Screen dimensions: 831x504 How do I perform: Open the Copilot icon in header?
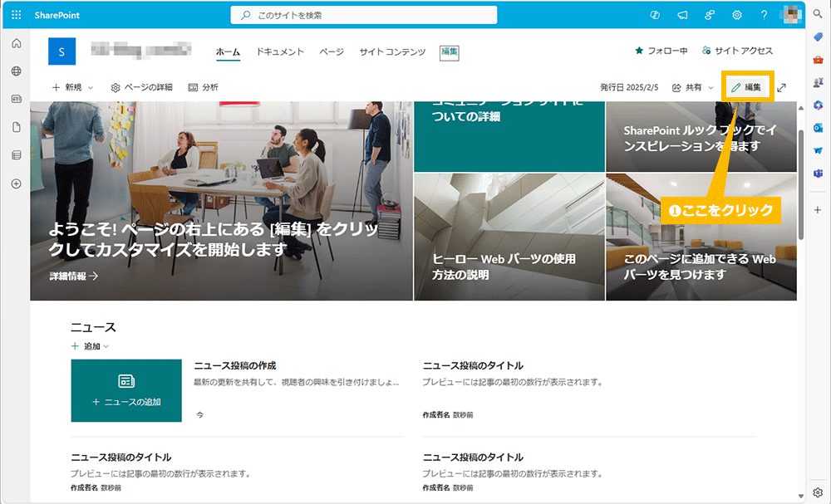click(655, 15)
